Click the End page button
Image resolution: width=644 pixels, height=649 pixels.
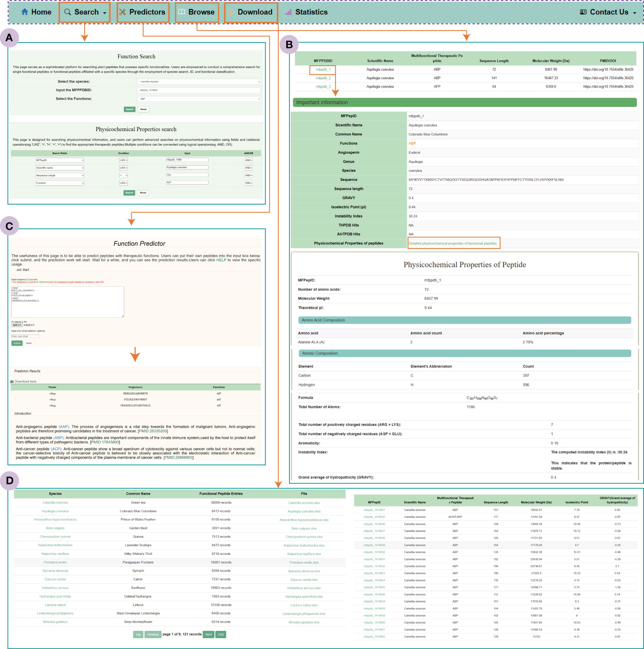point(221,634)
